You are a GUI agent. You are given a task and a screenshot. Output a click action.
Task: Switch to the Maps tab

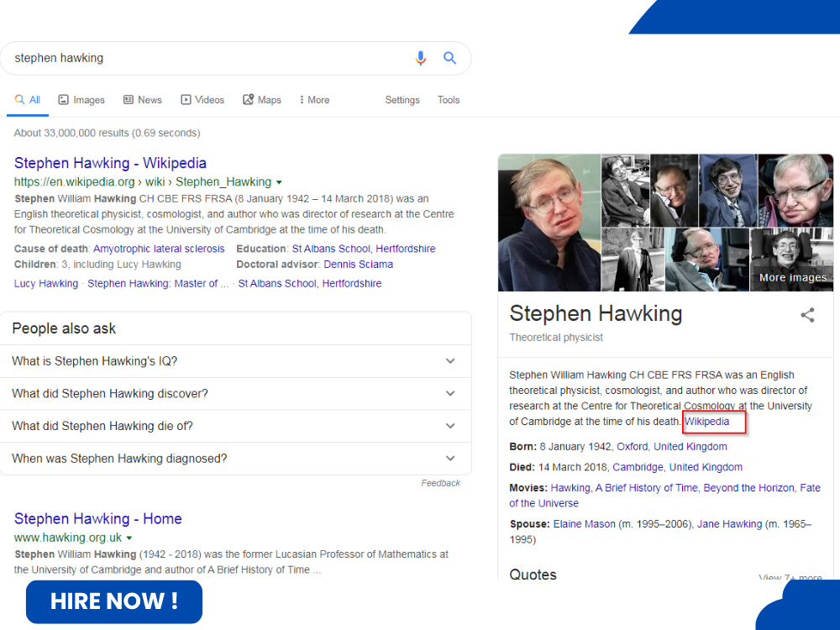click(x=262, y=100)
